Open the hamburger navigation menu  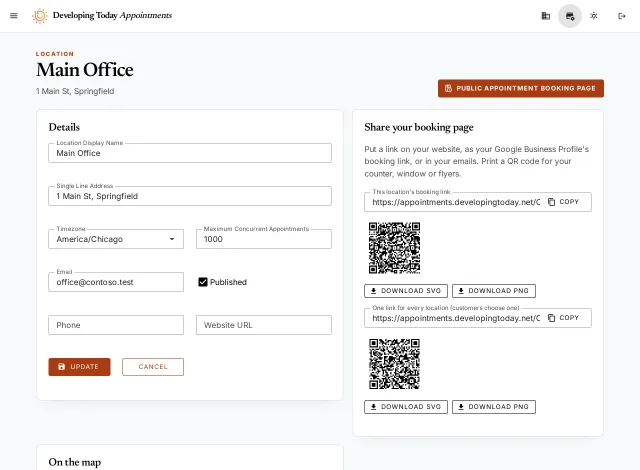click(x=13, y=16)
